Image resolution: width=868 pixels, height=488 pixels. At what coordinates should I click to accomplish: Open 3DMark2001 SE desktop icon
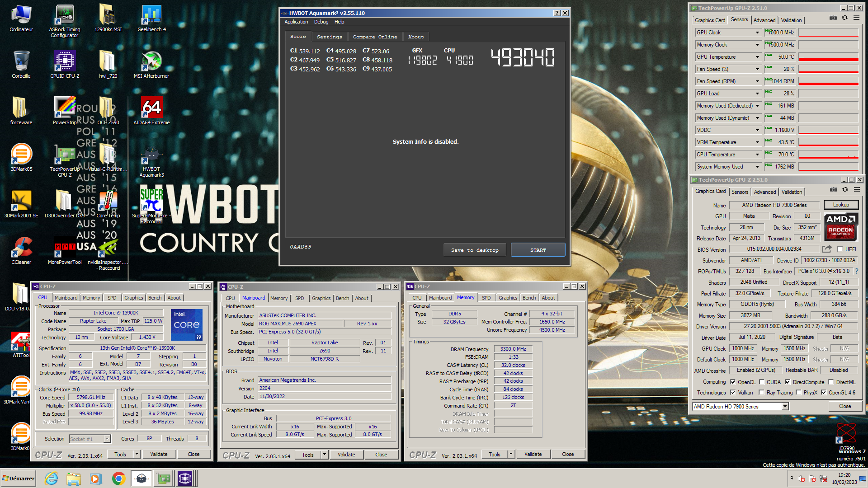tap(21, 204)
